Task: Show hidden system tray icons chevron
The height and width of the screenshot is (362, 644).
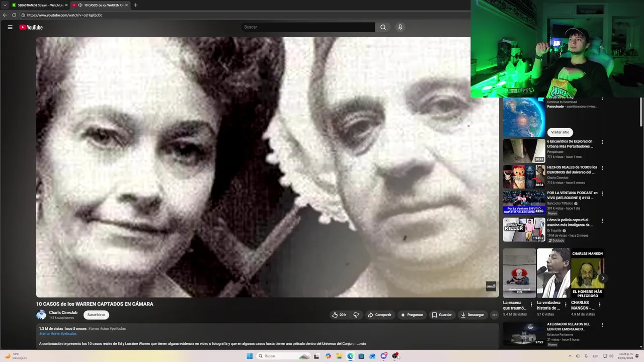Action: coord(570,356)
